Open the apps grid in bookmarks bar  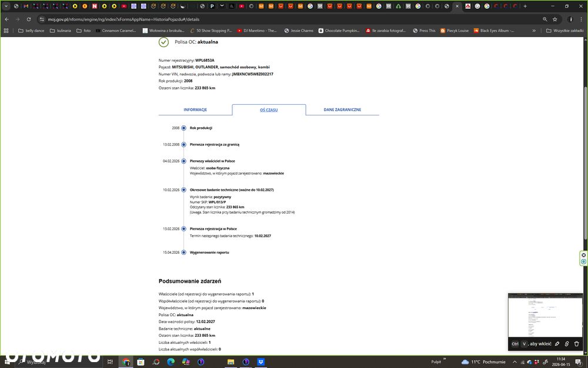tap(6, 31)
